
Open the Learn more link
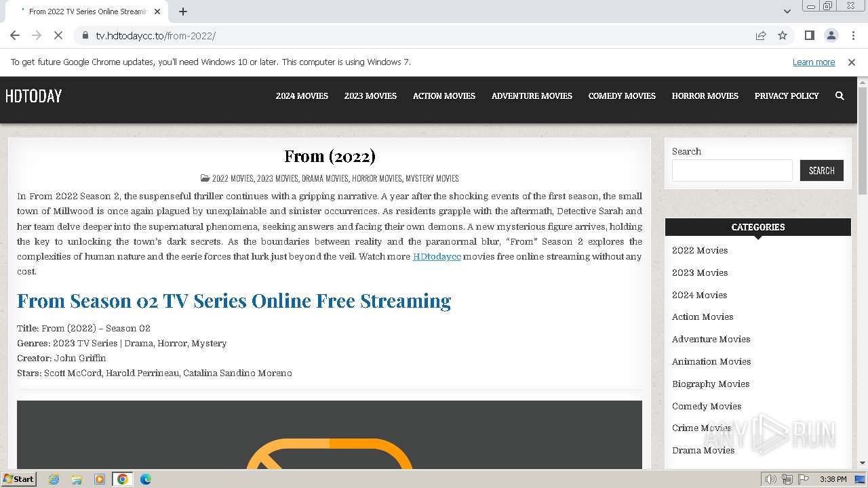[x=814, y=62]
